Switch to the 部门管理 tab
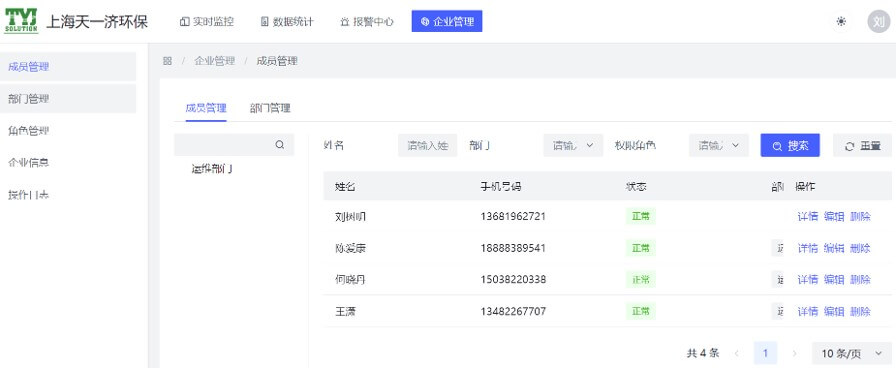Screen dimensions: 896x368 point(270,108)
